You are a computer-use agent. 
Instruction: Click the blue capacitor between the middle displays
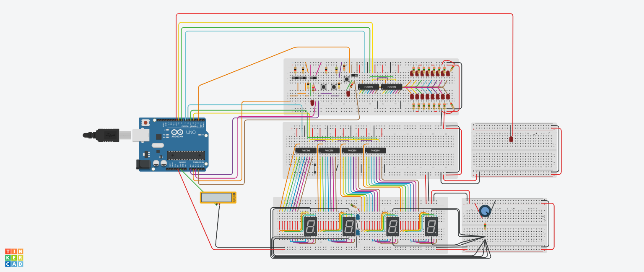coord(358,217)
